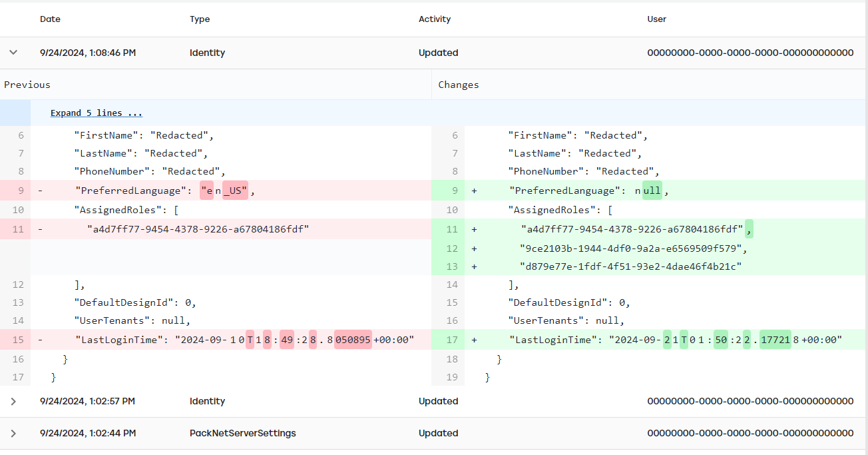The height and width of the screenshot is (455, 868).
Task: Select the Previous pane header
Action: tap(27, 85)
